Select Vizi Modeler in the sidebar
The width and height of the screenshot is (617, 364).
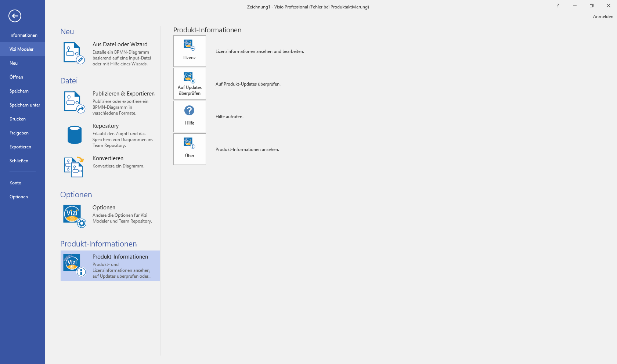[x=22, y=49]
